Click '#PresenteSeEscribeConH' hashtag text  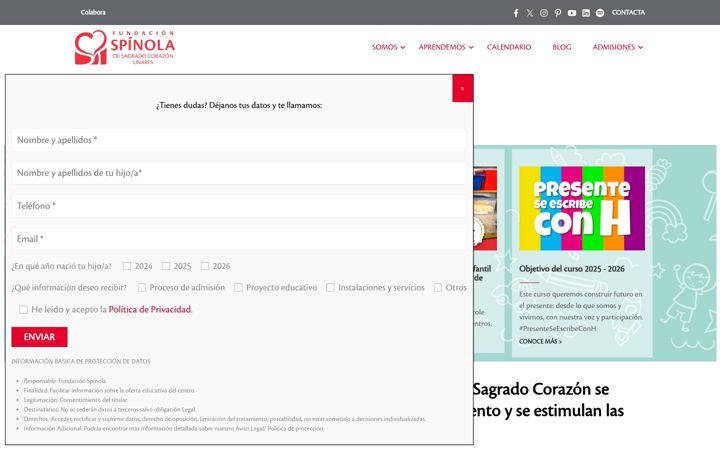click(x=557, y=328)
